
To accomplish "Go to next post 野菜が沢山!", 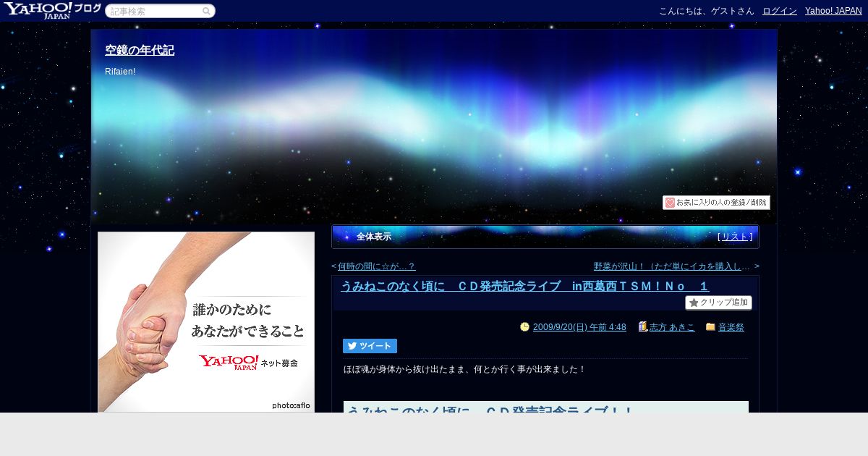I will click(x=672, y=266).
